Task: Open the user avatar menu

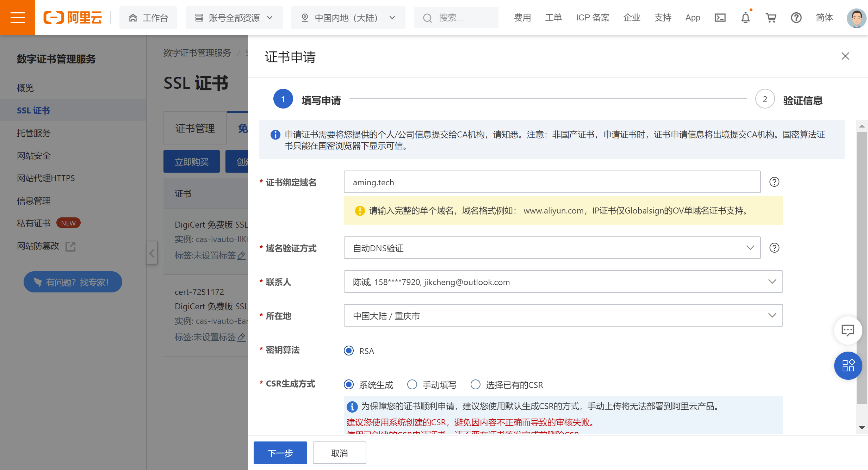Action: click(x=857, y=18)
